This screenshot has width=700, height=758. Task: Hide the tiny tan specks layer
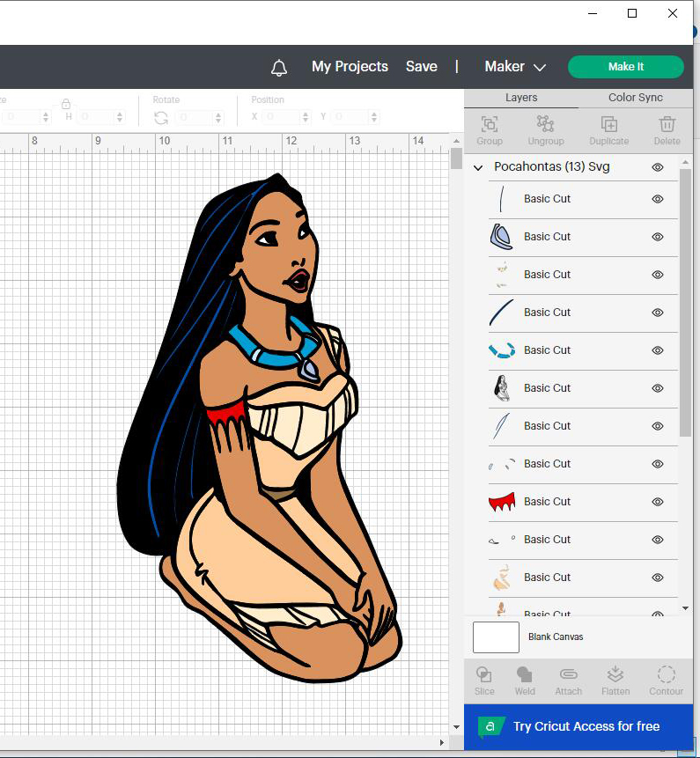pyautogui.click(x=658, y=275)
